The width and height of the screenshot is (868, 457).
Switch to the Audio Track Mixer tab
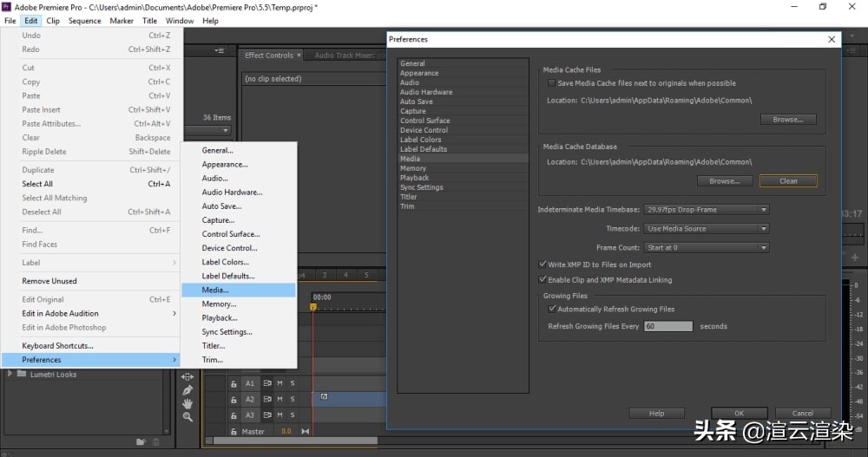click(345, 55)
